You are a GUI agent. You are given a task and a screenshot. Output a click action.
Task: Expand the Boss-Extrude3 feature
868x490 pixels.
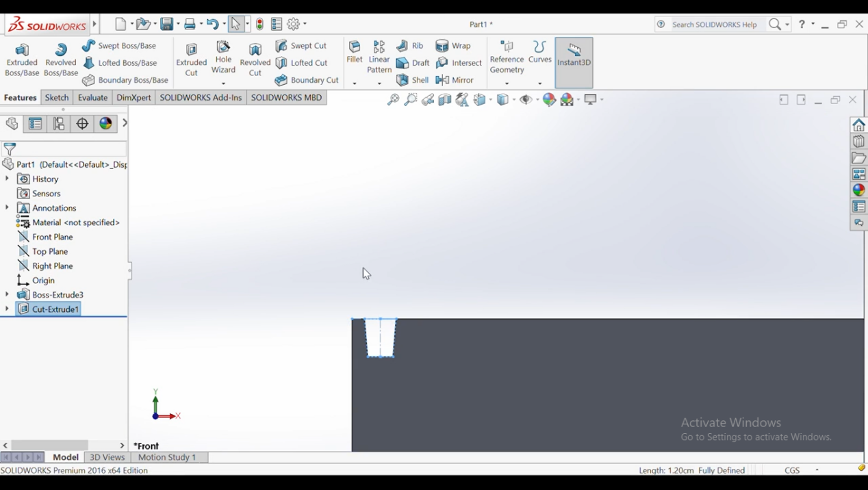point(7,294)
